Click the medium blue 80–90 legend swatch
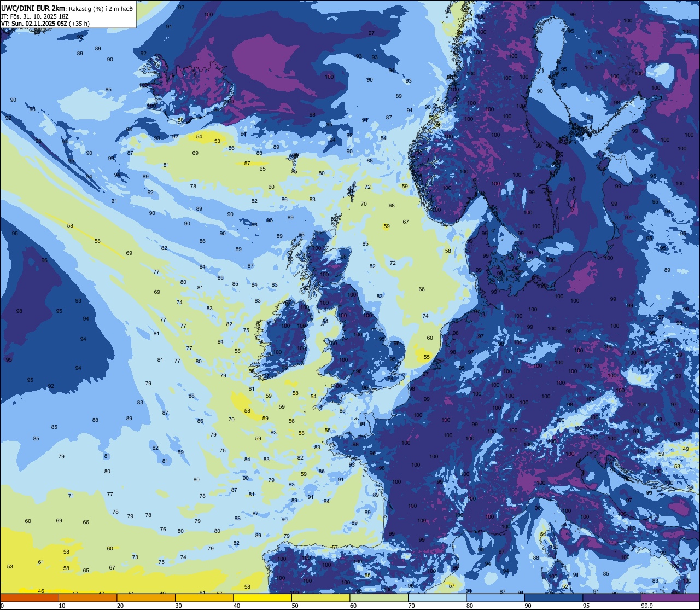 click(x=495, y=597)
